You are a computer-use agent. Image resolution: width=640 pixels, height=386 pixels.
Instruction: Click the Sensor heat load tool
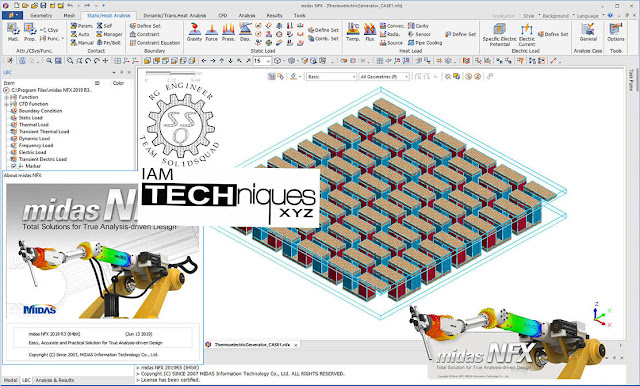click(419, 34)
